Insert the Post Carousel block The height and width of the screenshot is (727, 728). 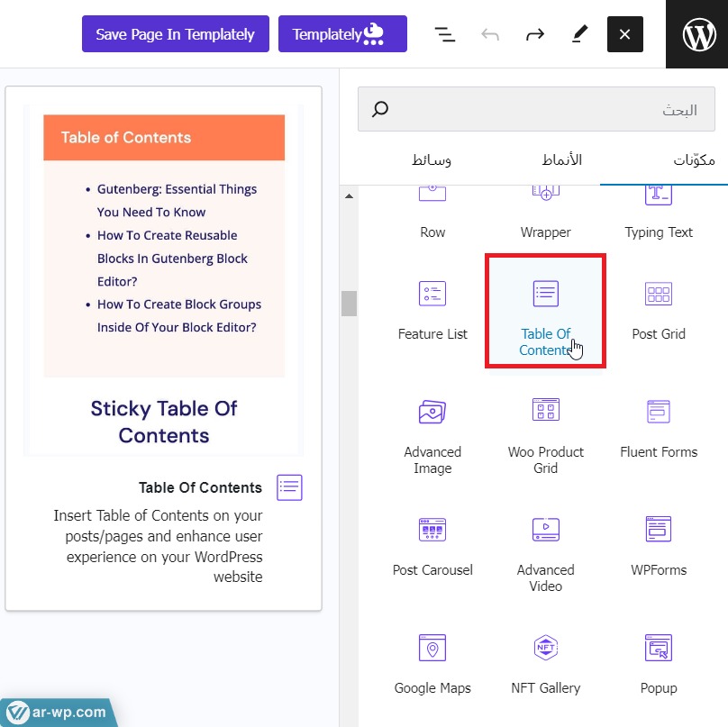(x=432, y=548)
